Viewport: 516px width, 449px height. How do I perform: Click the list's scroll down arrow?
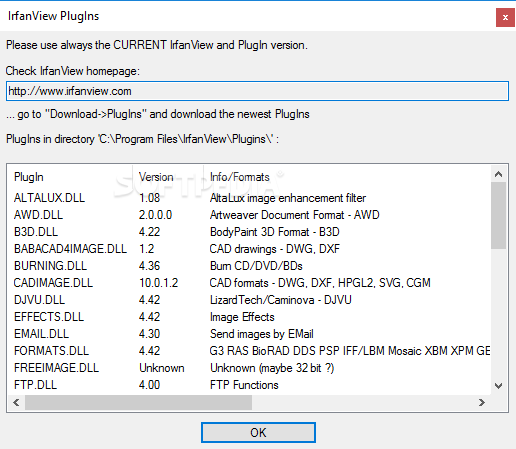[498, 386]
